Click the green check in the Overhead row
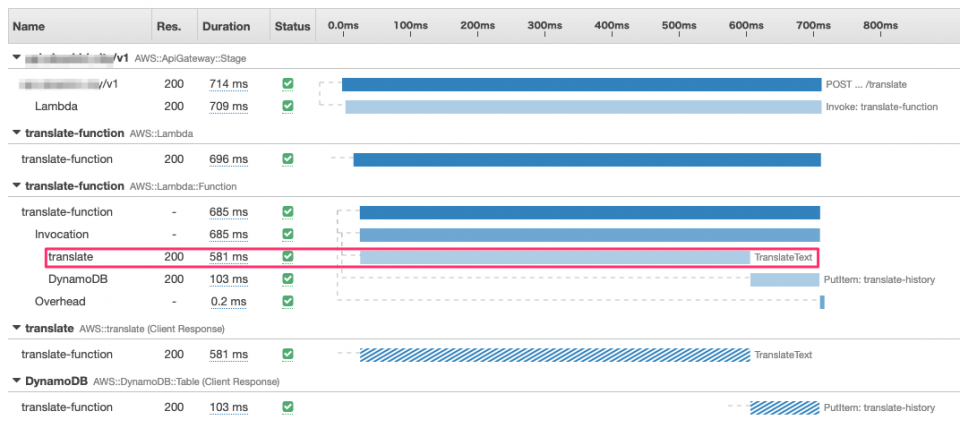The width and height of the screenshot is (960, 437). point(288,301)
